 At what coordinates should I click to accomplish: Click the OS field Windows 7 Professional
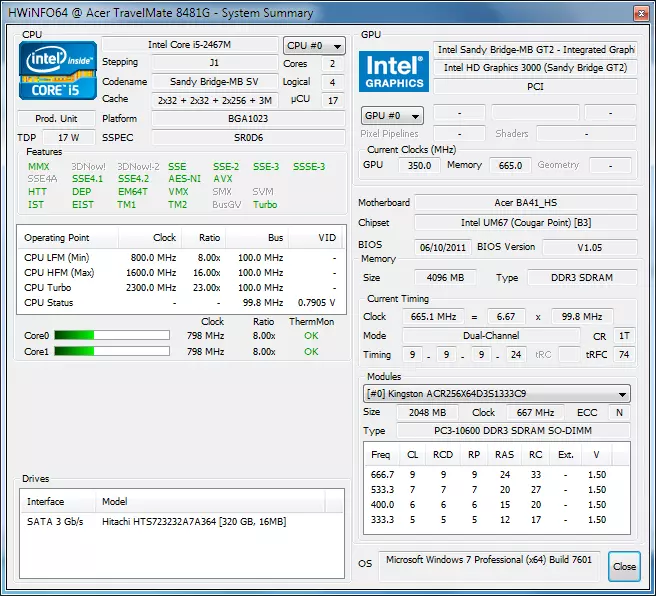coord(489,566)
